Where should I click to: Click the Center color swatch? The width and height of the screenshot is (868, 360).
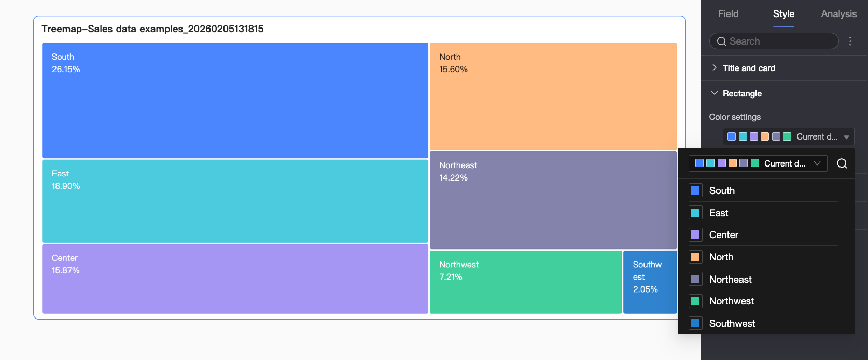695,234
